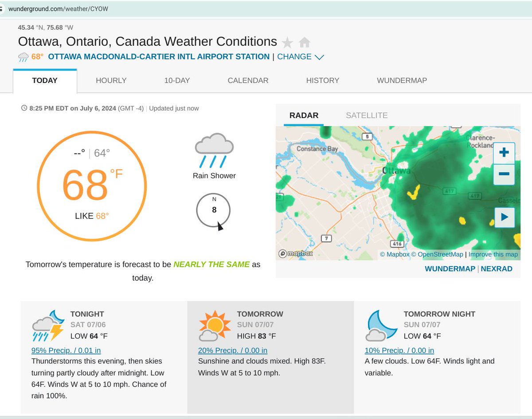
Task: Go to the HISTORY tab
Action: (323, 81)
